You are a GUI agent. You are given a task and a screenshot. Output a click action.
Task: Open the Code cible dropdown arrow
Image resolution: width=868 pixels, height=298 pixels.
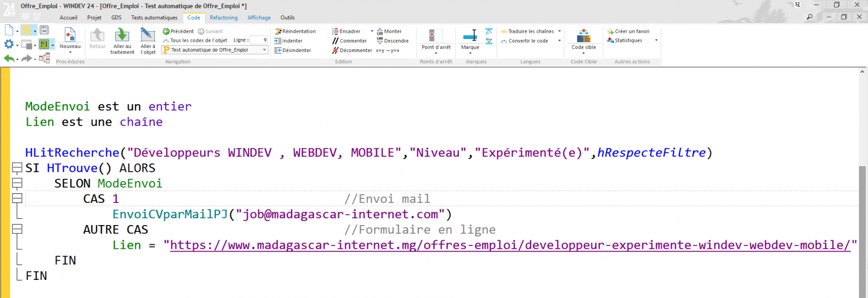pos(583,54)
